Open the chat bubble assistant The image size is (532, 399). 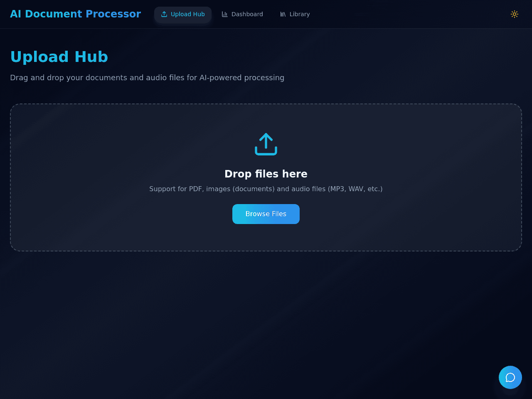tap(510, 377)
